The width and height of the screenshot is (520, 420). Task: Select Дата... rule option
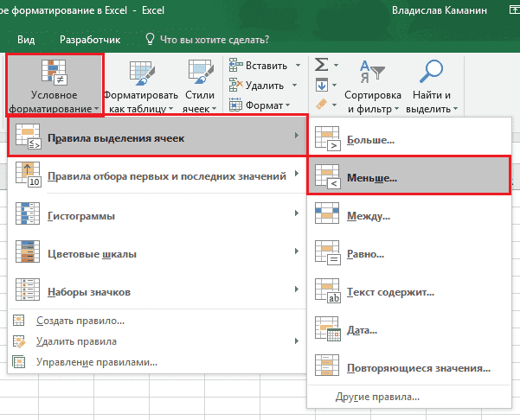point(409,328)
